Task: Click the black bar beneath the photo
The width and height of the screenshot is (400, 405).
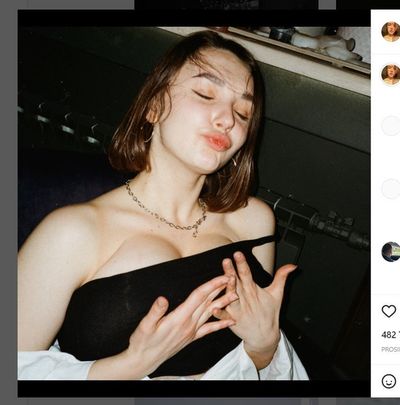Action: pos(194,389)
